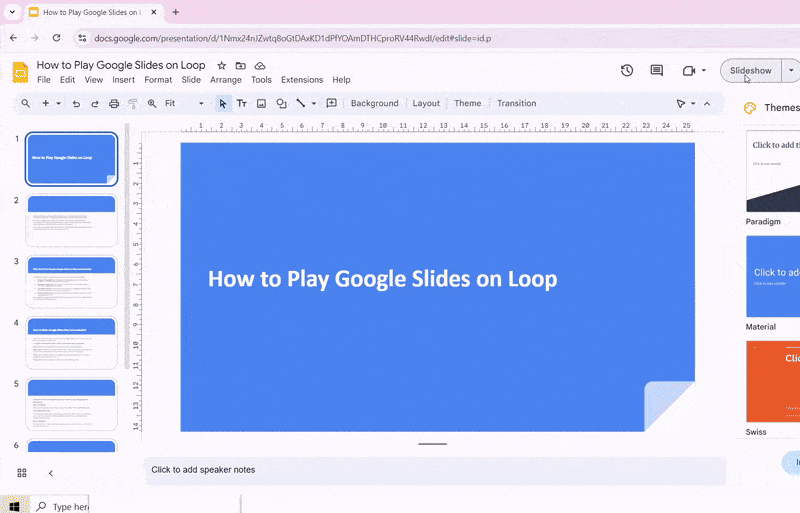Screen dimensions: 800x513
Task: Select the Paint format roller icon
Action: (132, 104)
